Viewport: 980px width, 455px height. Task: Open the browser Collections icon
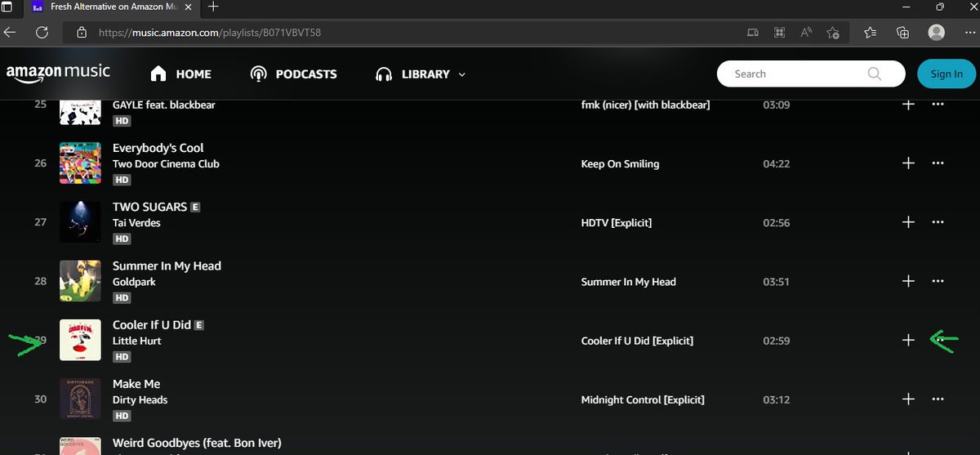902,33
